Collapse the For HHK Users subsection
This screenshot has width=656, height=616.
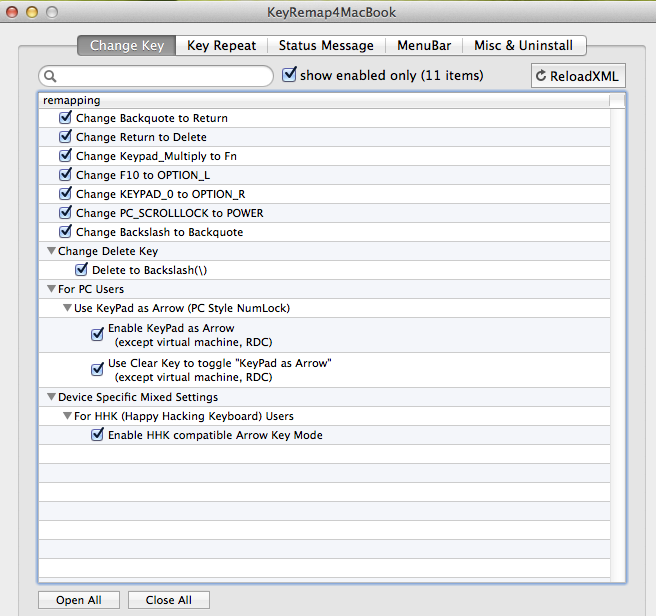tap(67, 416)
